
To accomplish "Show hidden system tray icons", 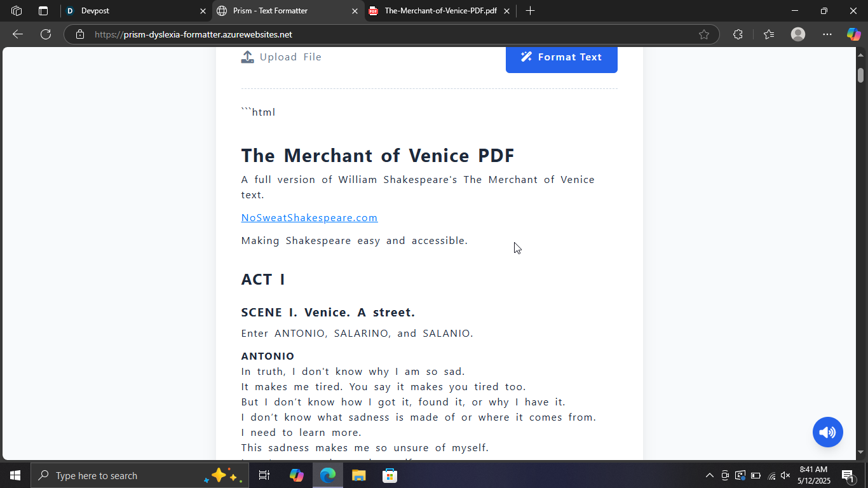I will (x=710, y=475).
